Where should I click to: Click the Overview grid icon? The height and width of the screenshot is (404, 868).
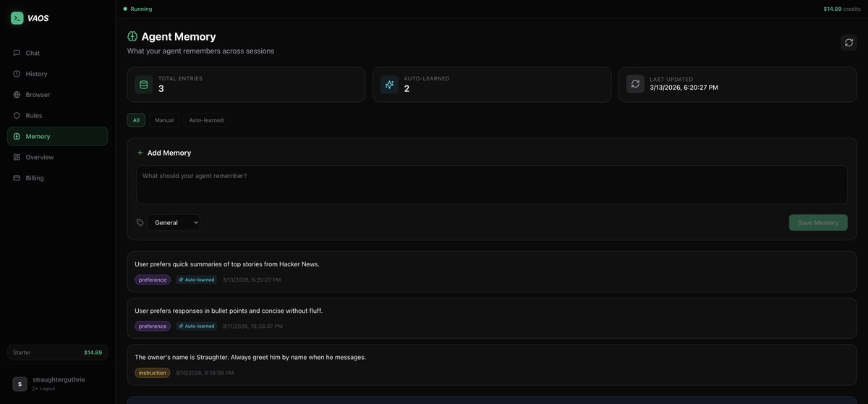coord(17,157)
